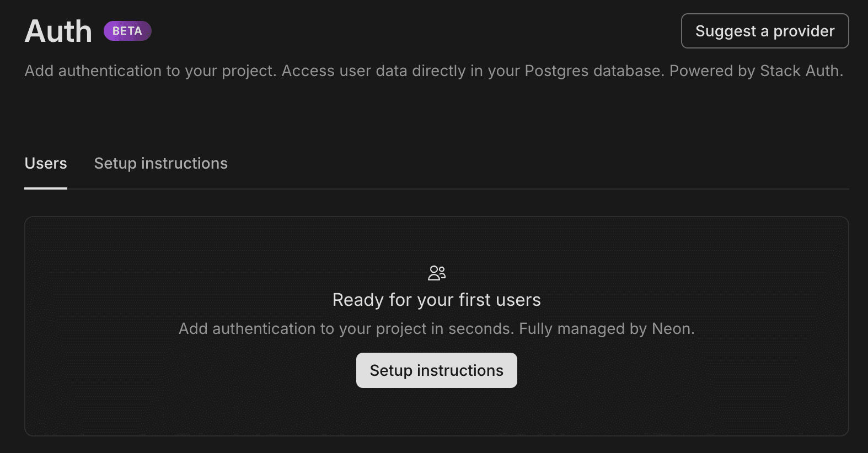
Task: Switch to the Users tab
Action: coord(46,163)
